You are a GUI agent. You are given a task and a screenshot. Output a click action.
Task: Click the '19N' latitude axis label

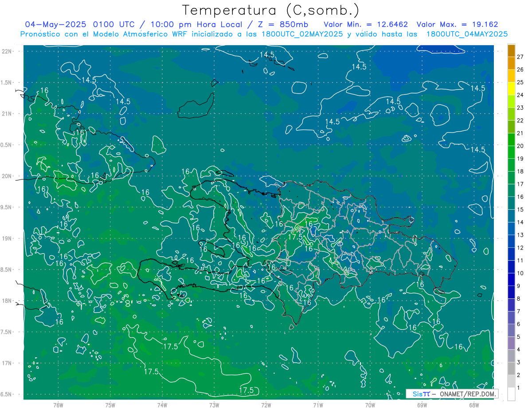(8, 238)
